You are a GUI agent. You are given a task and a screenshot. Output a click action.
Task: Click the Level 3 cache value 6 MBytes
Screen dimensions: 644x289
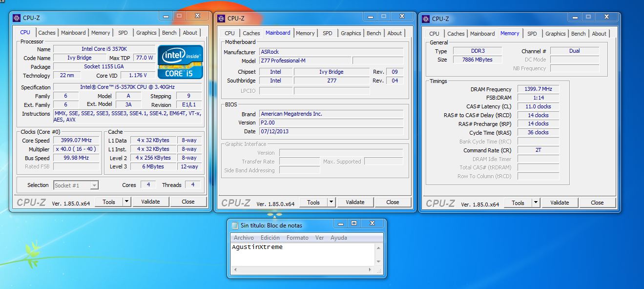tap(154, 166)
